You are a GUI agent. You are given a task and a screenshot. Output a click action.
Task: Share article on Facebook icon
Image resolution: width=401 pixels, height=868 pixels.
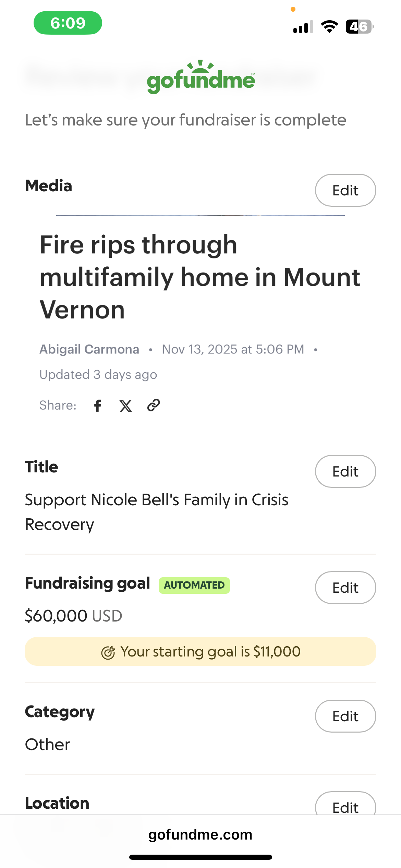pyautogui.click(x=98, y=406)
